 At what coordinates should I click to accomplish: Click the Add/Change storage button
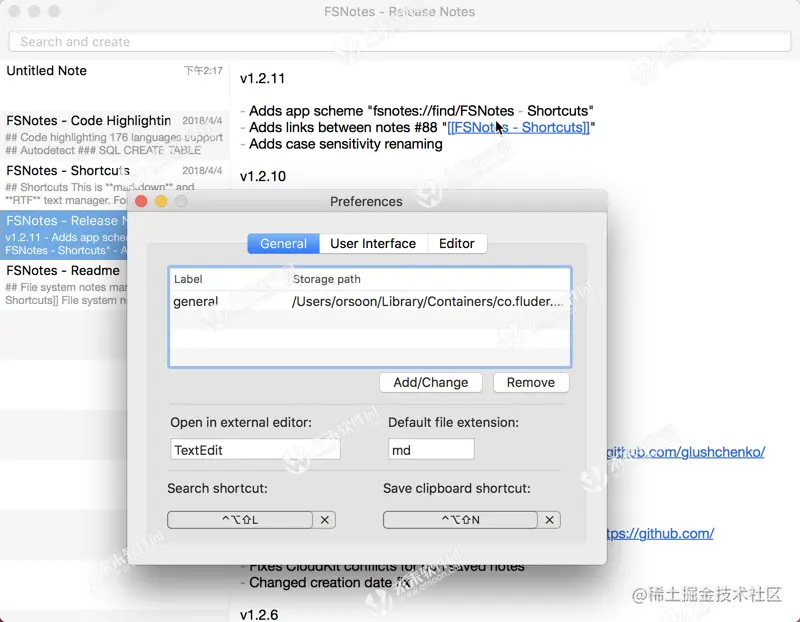[x=431, y=383]
